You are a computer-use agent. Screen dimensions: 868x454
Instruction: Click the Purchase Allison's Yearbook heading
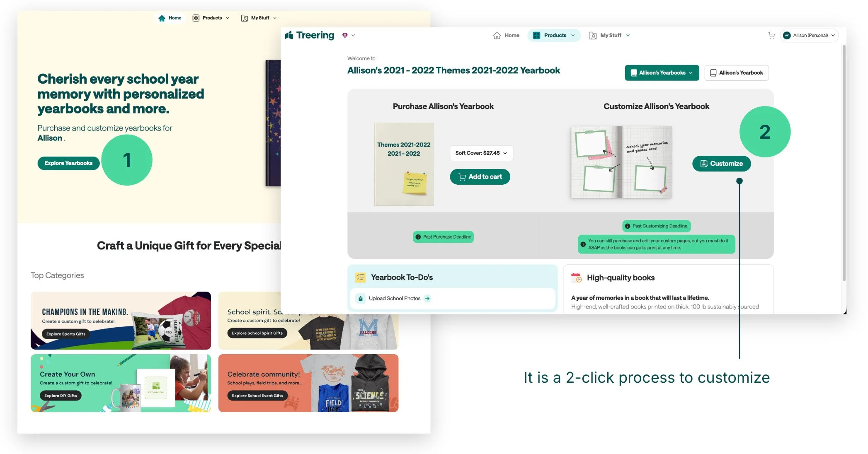pos(443,106)
